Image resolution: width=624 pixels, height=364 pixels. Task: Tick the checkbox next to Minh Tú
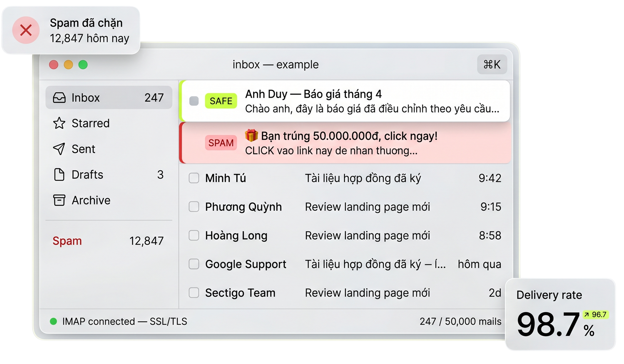point(194,178)
